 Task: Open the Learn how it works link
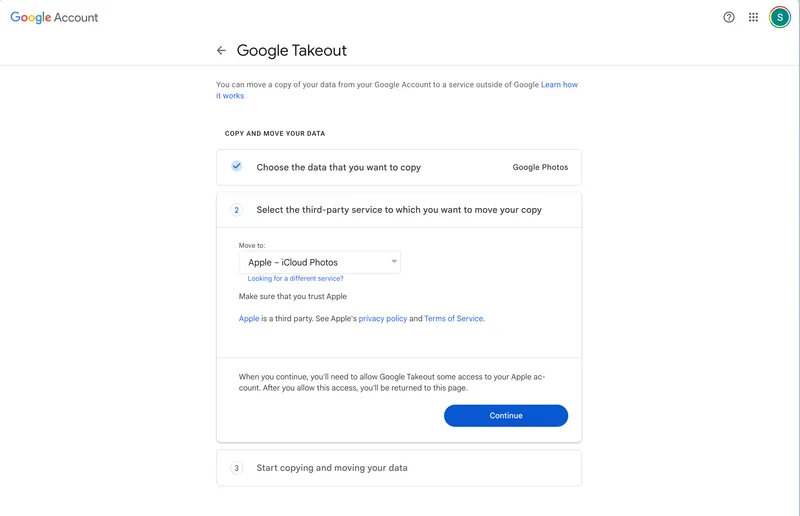point(559,85)
